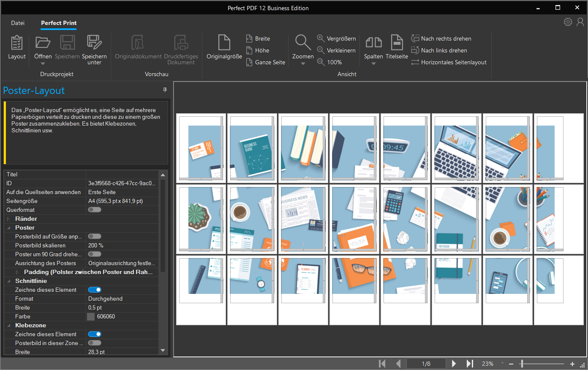Click the Originalgröße preview icon

(x=224, y=48)
